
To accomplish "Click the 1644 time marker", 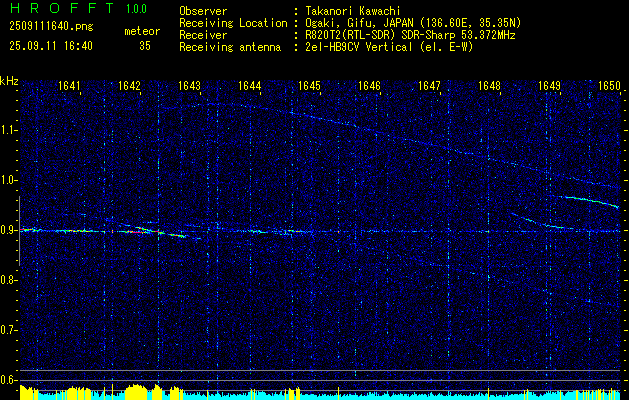I will [250, 86].
